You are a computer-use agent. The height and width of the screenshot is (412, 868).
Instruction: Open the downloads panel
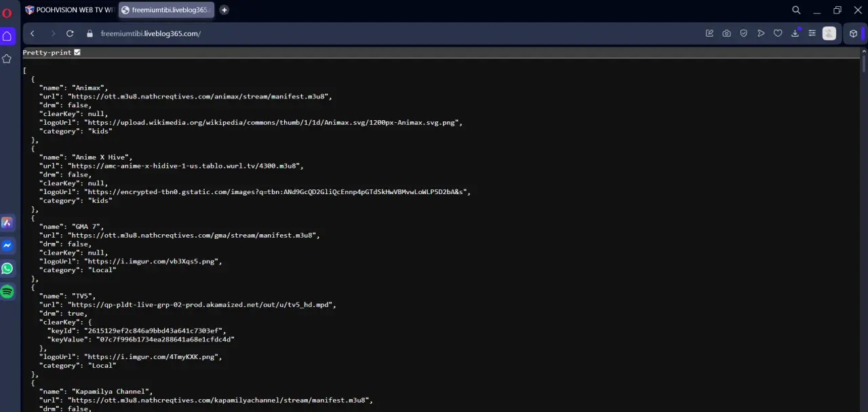[x=795, y=33]
